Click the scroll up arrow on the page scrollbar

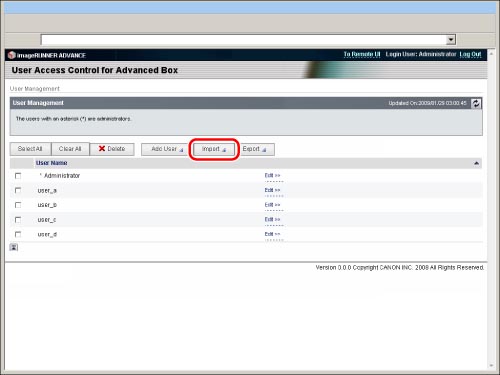491,54
